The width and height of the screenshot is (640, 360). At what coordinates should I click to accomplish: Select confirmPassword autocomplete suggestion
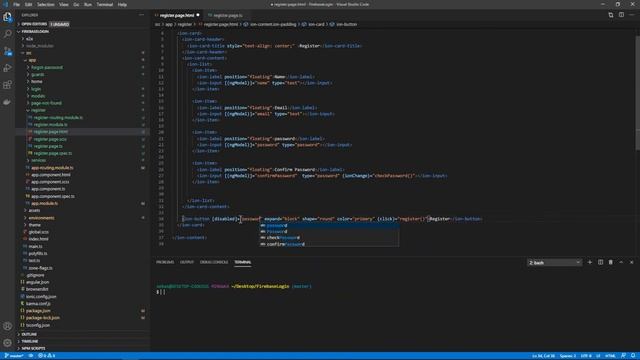pos(329,244)
